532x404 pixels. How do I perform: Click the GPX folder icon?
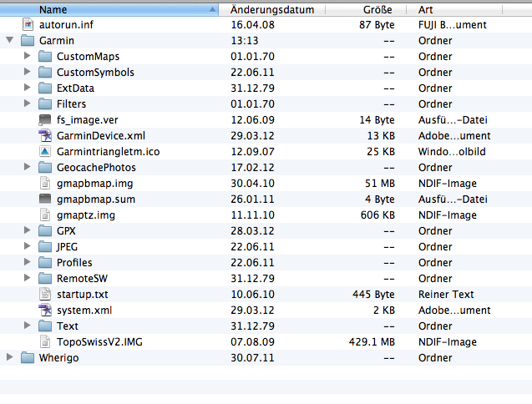(45, 230)
